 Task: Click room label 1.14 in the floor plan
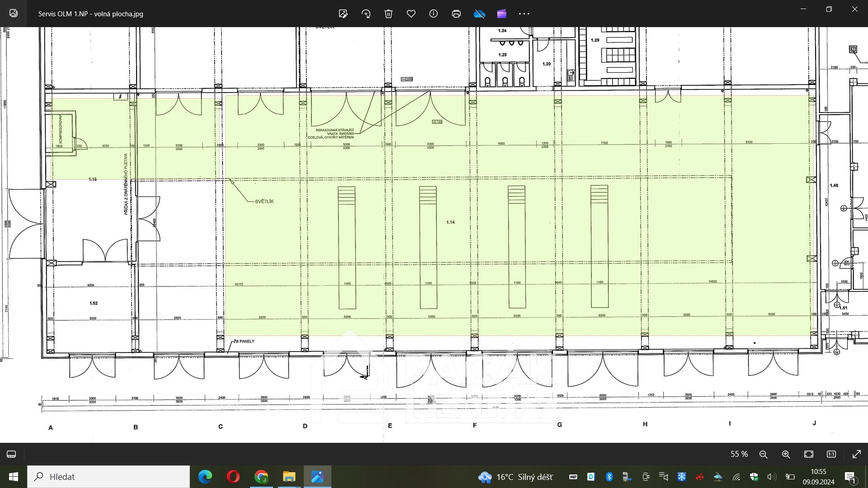coord(450,222)
